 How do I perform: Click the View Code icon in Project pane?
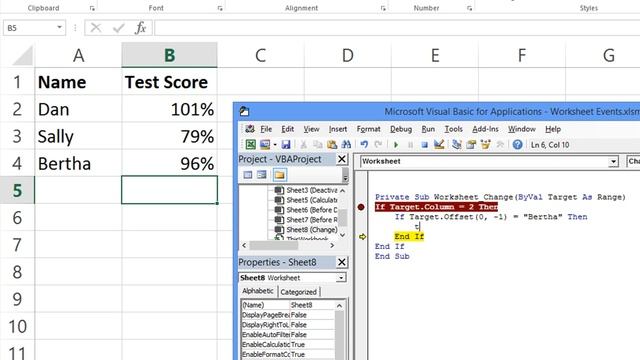tap(248, 175)
